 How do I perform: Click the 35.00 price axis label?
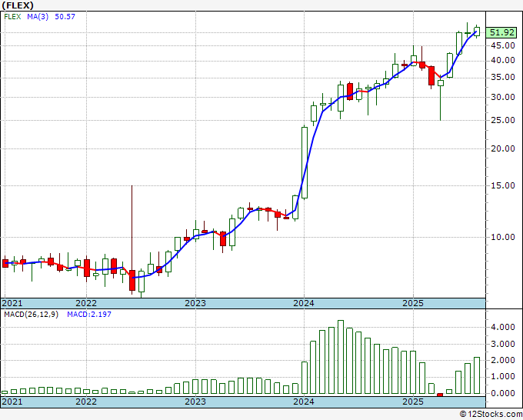[x=503, y=78]
